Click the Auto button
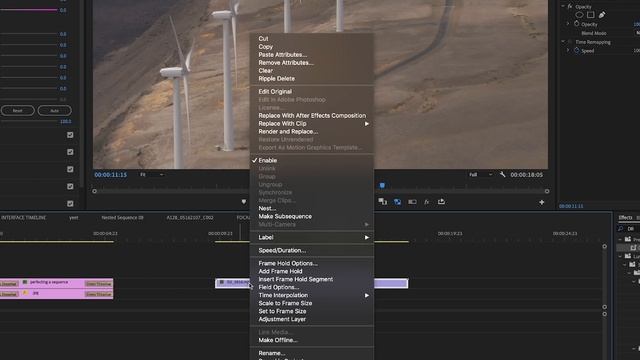640x360 pixels. pyautogui.click(x=55, y=111)
